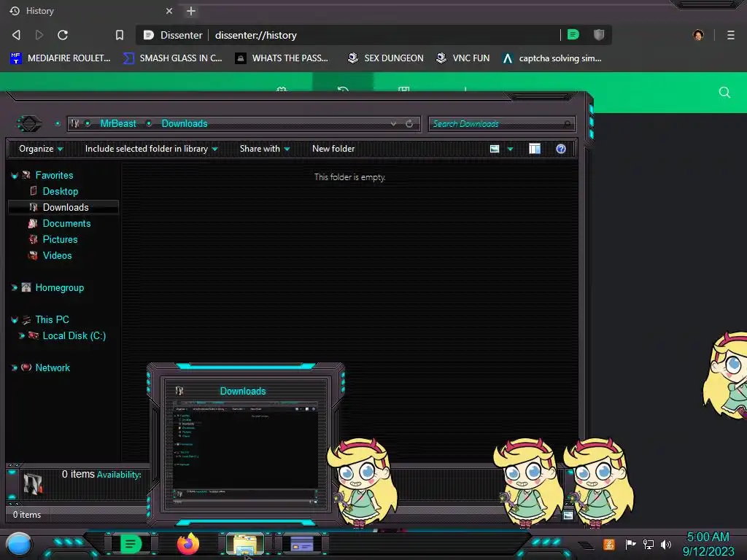Open Explorer help question-mark icon
The width and height of the screenshot is (747, 560).
point(561,149)
